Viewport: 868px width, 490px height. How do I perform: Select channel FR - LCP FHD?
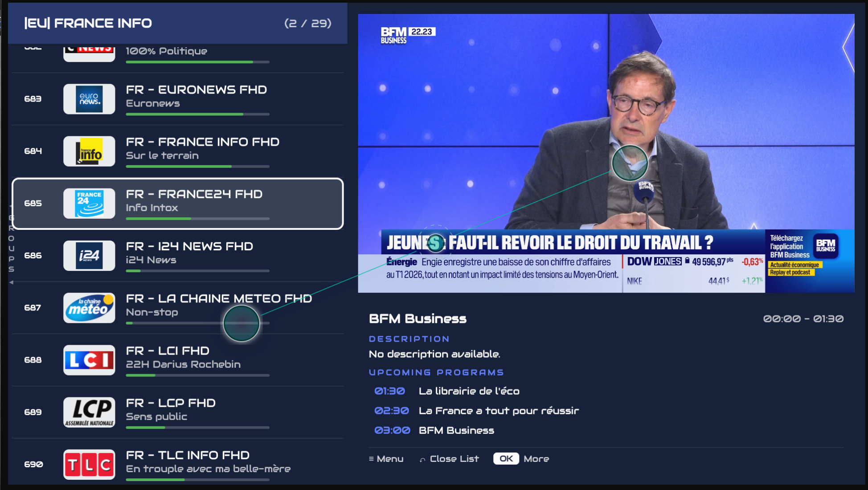[177, 412]
